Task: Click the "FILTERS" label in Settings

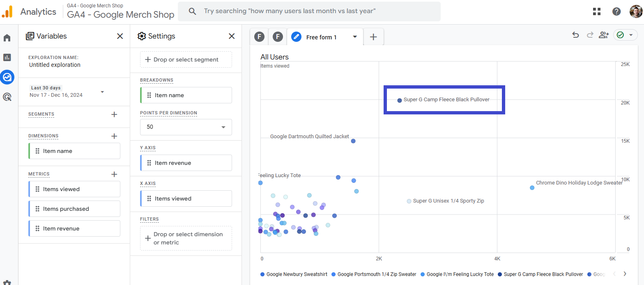Action: [x=149, y=219]
